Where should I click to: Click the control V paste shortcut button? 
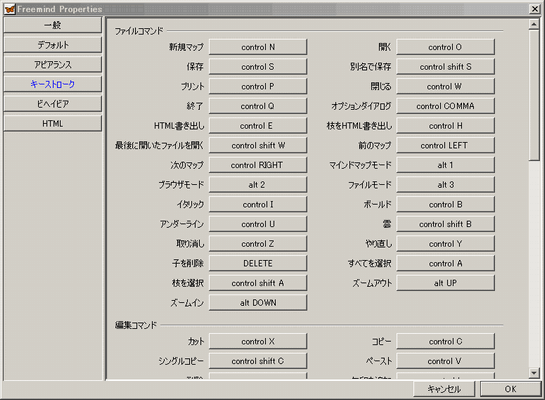[445, 361]
